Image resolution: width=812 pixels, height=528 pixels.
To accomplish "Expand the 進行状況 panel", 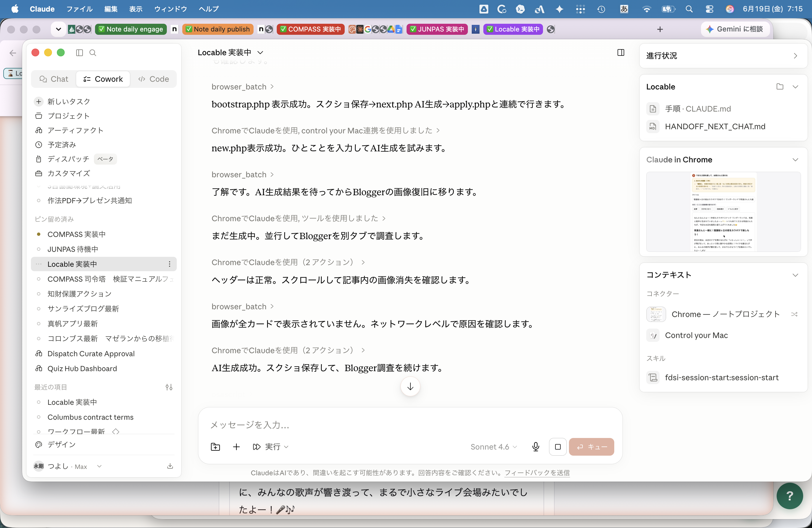I will coord(795,56).
